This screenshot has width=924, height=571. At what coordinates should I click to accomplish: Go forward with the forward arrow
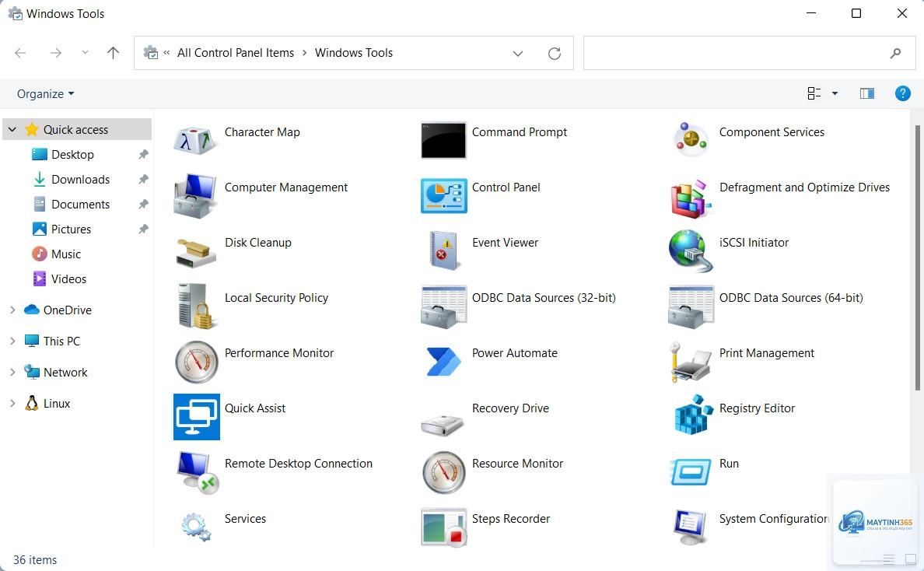pos(55,53)
